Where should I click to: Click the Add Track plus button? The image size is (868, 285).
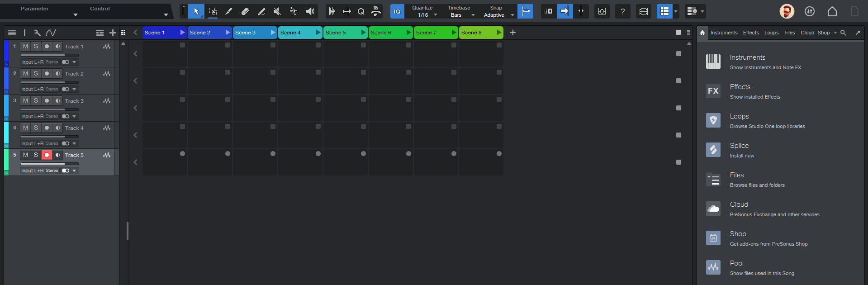pos(113,33)
